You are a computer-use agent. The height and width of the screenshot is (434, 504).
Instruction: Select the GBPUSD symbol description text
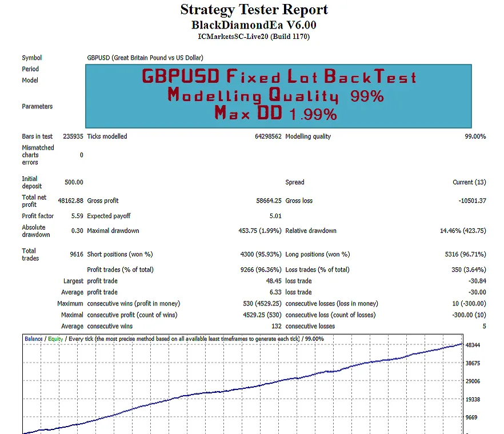click(x=145, y=58)
